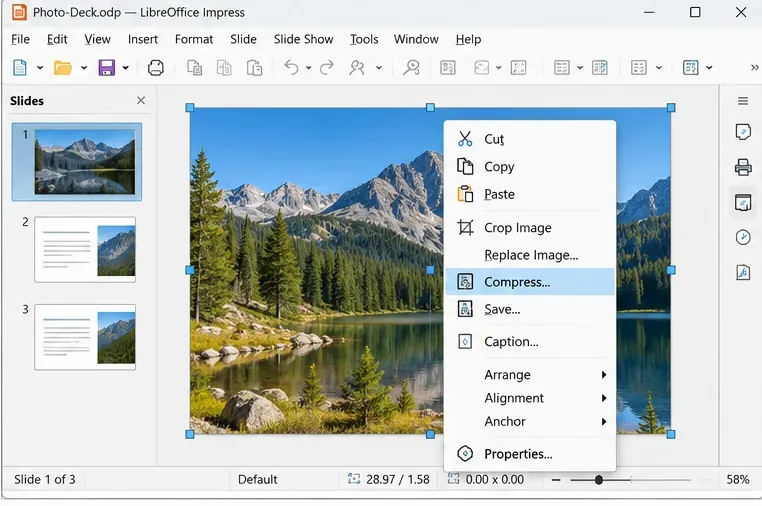The image size is (762, 506).
Task: Click the Undo arrow
Action: 291,68
